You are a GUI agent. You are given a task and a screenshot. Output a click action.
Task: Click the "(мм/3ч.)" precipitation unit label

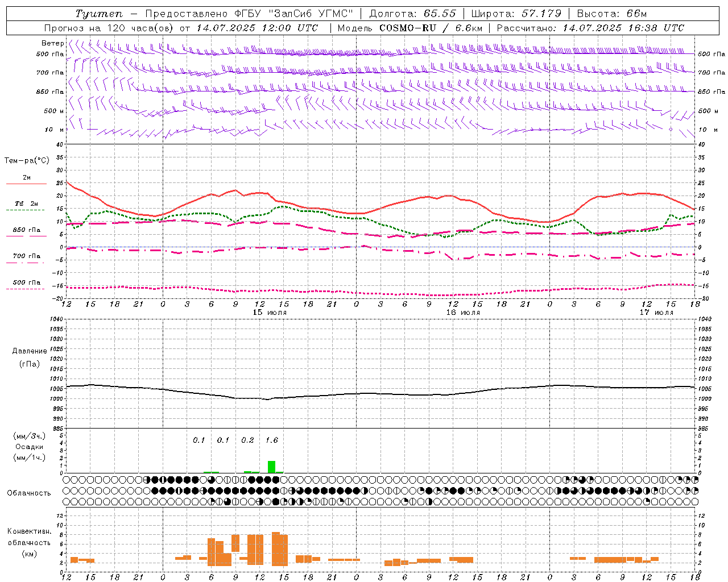tap(30, 436)
